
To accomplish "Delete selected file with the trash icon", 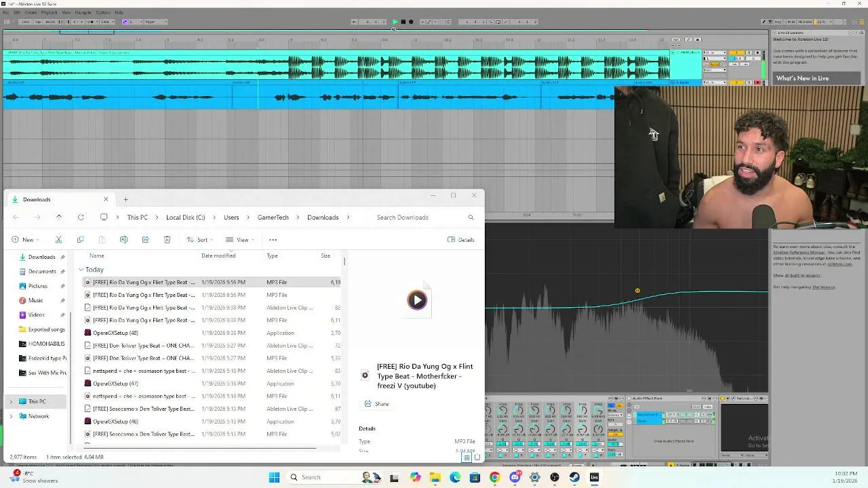I will 167,239.
